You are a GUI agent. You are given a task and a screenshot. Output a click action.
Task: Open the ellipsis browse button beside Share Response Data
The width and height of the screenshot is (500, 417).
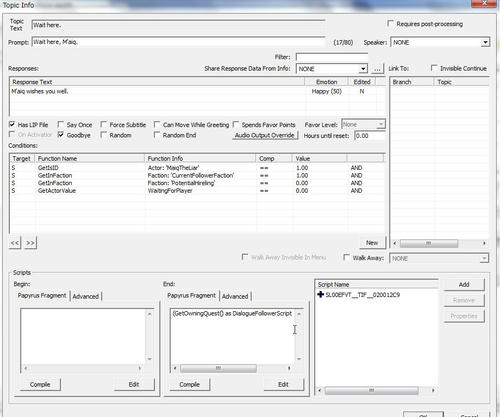[377, 69]
